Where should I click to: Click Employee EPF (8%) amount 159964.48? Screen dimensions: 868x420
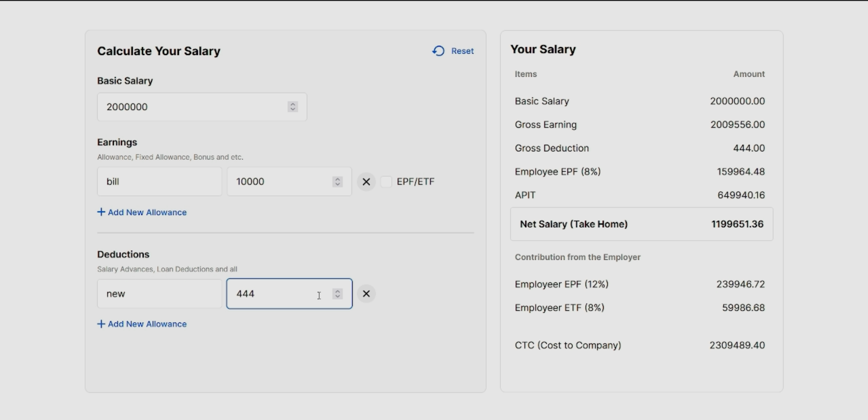(x=740, y=172)
